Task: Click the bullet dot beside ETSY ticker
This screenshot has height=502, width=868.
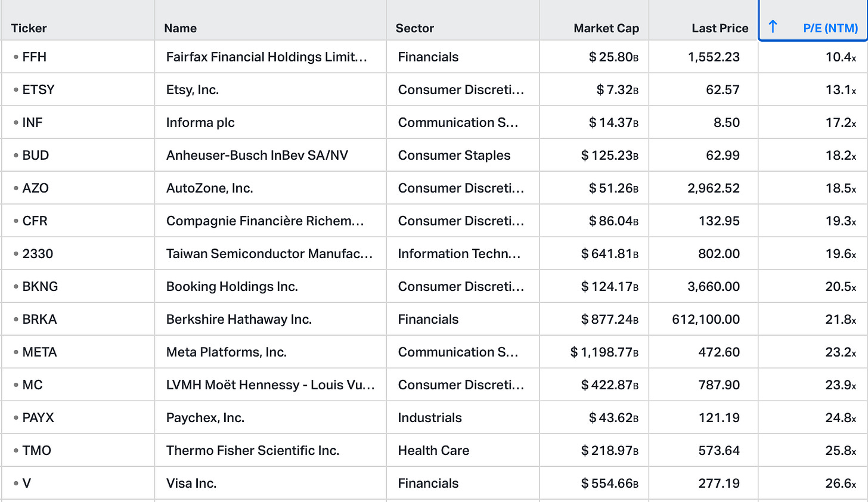Action: click(x=16, y=90)
